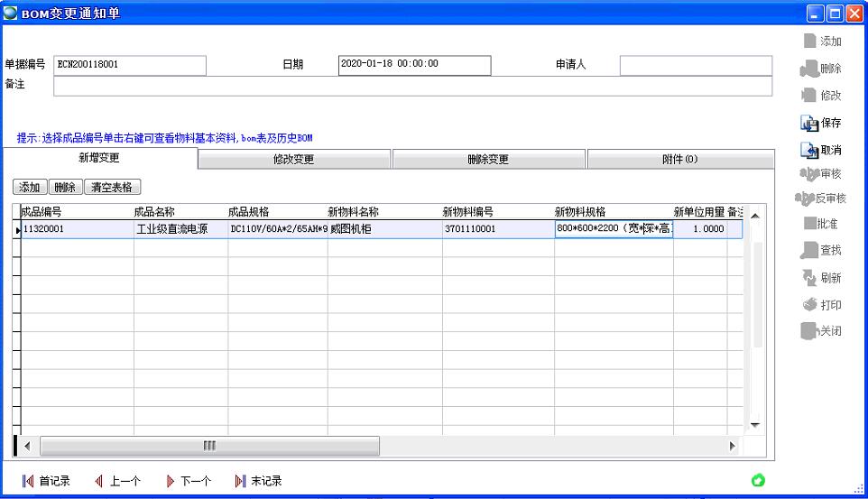Go to previous record (上一个)
Viewport: 868px width, 499px height.
tap(117, 481)
